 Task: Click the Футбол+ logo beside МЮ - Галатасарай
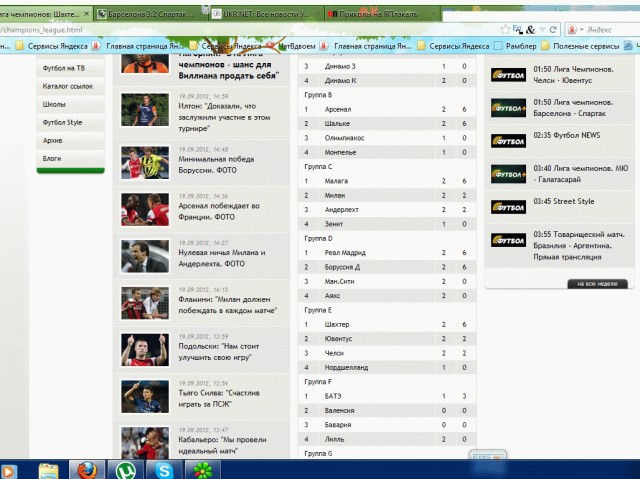click(x=508, y=174)
